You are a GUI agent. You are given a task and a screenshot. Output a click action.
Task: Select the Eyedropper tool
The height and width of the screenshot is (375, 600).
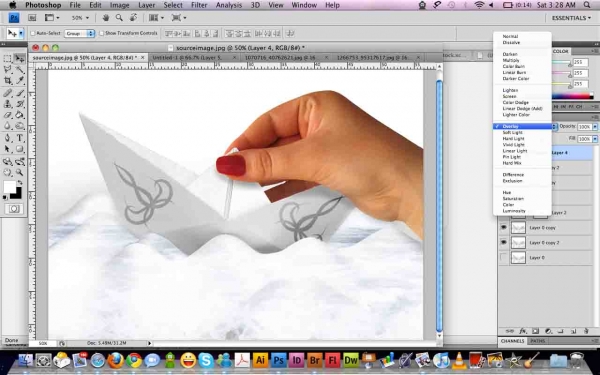tap(20, 81)
